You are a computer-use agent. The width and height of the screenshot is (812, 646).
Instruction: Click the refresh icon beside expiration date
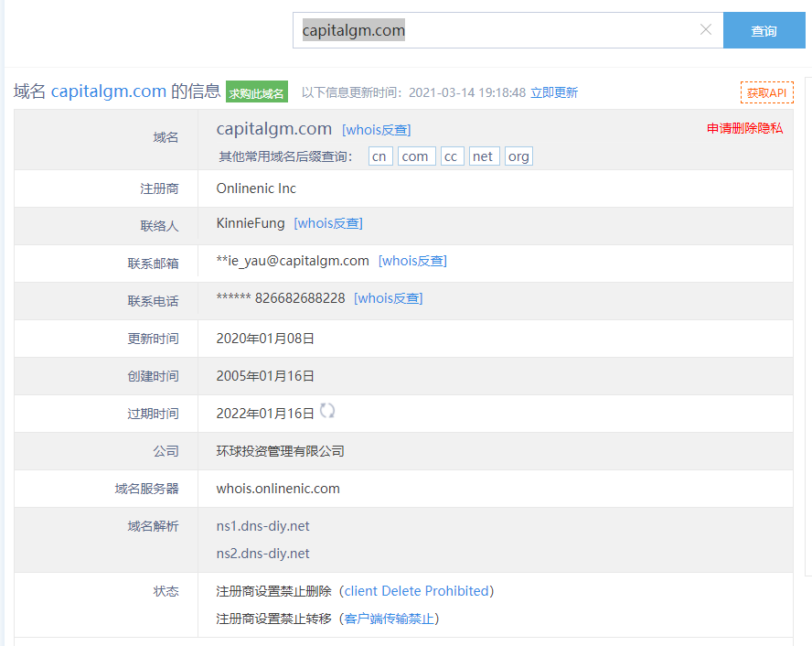(x=327, y=412)
